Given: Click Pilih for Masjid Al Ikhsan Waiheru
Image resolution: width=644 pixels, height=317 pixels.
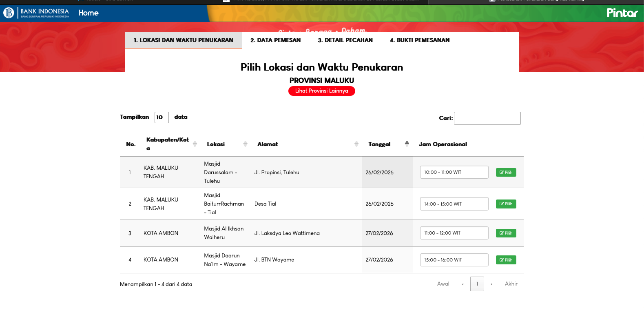Looking at the screenshot, I should pos(506,233).
